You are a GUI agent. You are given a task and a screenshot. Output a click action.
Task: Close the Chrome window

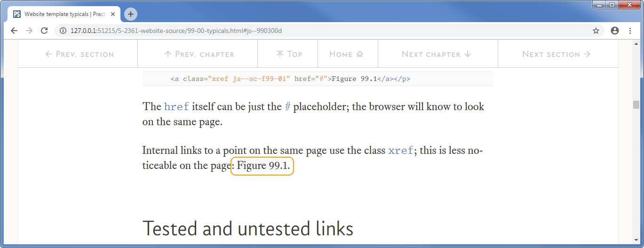pyautogui.click(x=629, y=5)
